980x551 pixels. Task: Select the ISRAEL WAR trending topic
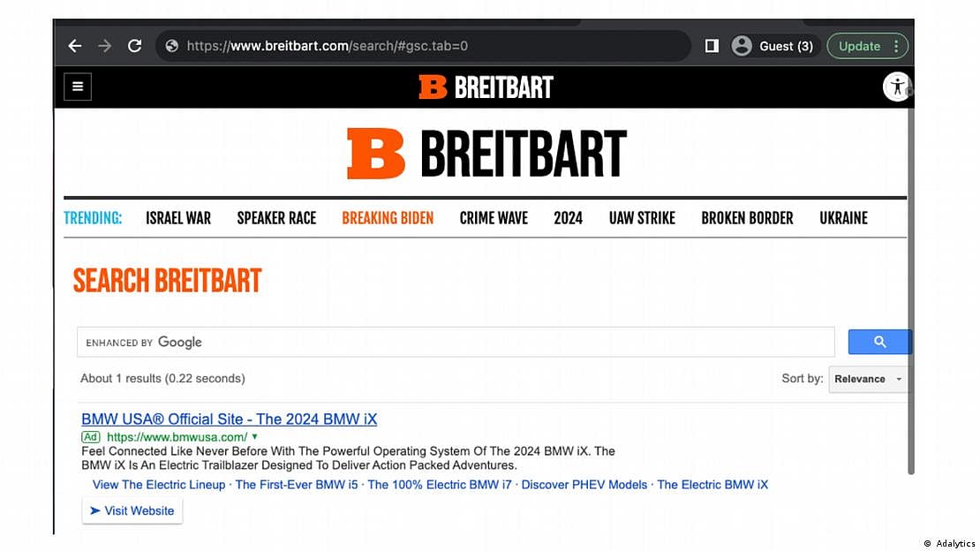[178, 218]
